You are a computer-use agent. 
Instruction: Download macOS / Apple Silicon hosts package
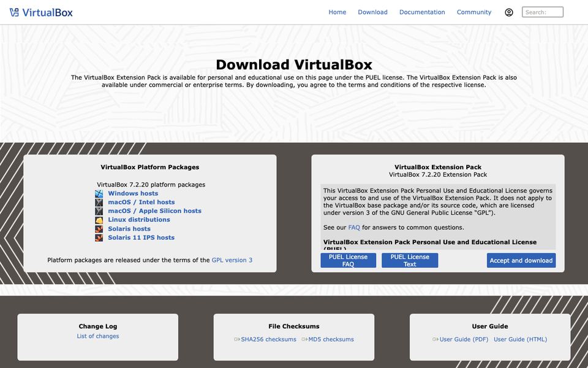[x=155, y=211]
